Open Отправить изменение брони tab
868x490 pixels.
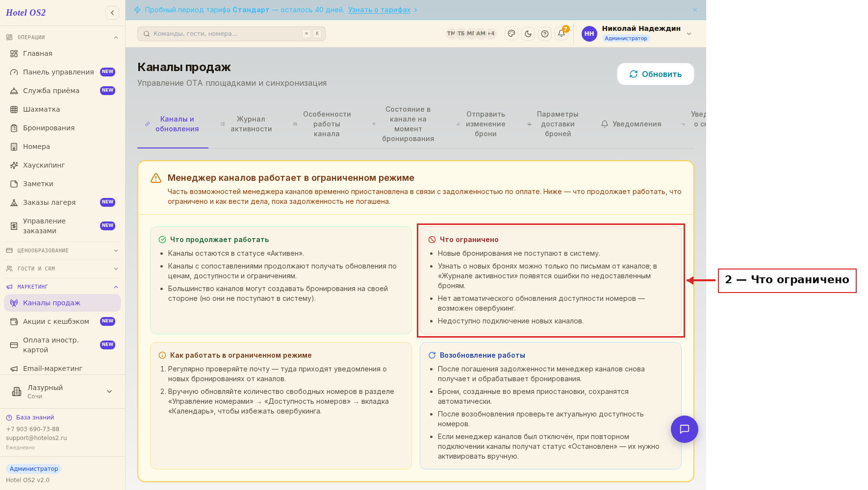coord(482,124)
